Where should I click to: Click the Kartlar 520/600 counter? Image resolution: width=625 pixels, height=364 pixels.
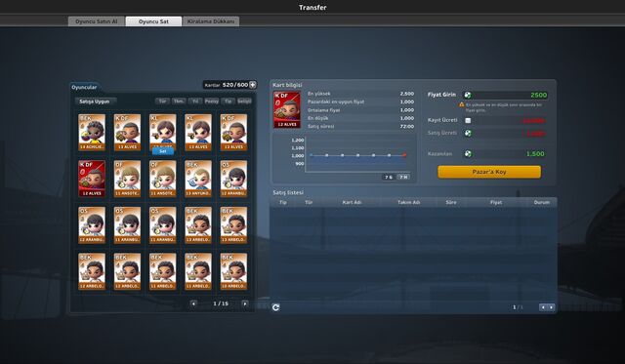[x=230, y=85]
